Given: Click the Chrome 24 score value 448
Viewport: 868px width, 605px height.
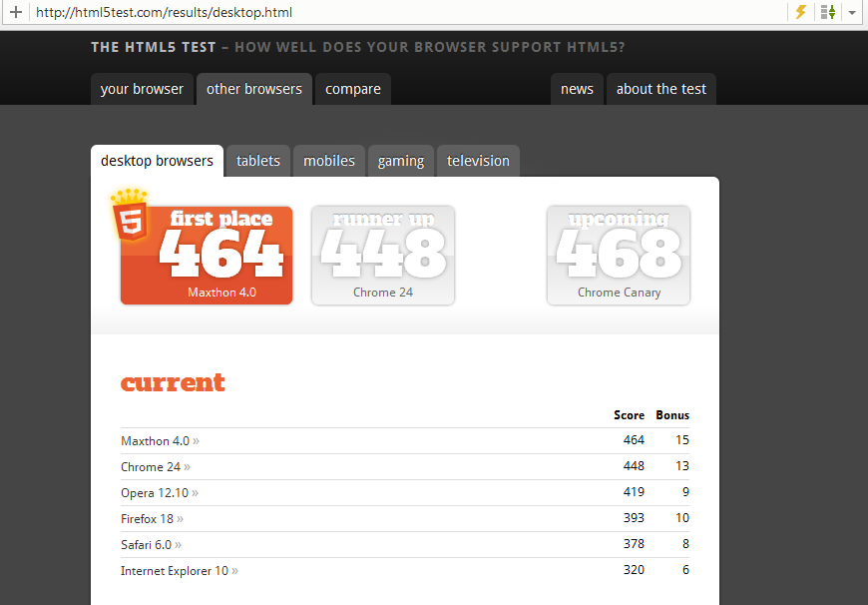Looking at the screenshot, I should coord(634,466).
